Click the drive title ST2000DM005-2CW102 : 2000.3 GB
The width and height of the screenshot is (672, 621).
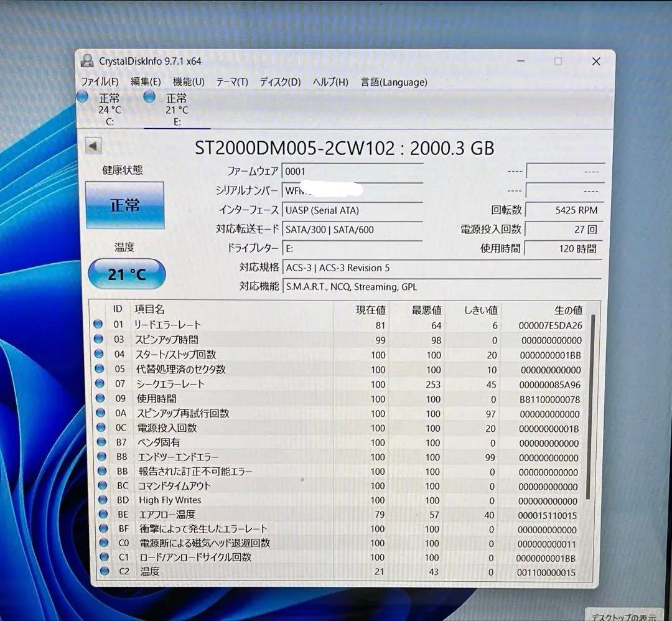click(345, 148)
